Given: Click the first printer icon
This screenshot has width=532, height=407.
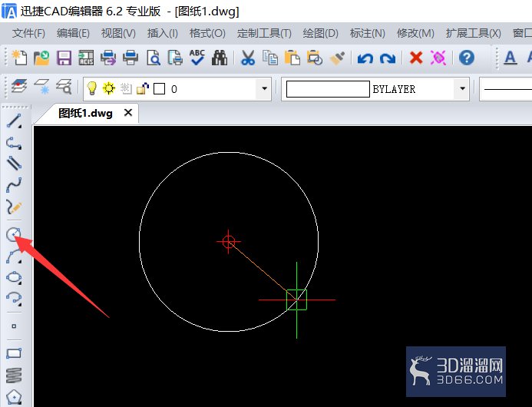Looking at the screenshot, I should coord(108,58).
